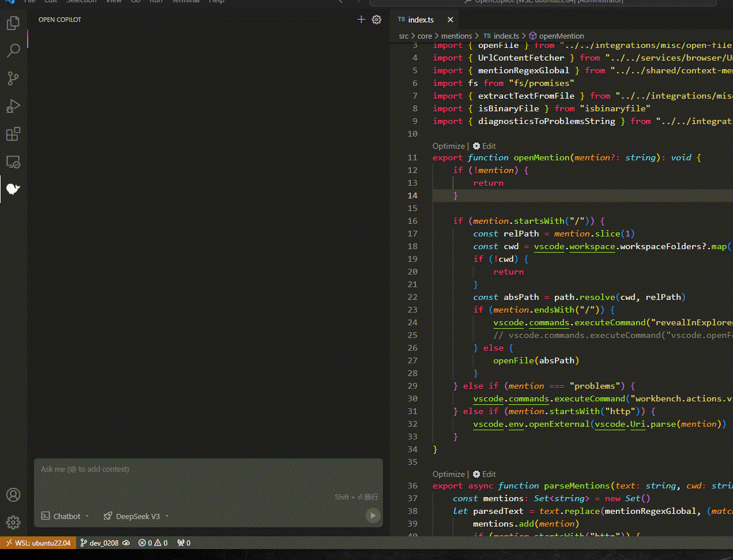Screen dimensions: 733x560
Task: Click isBinaryFile import on line 8
Action: pos(509,108)
